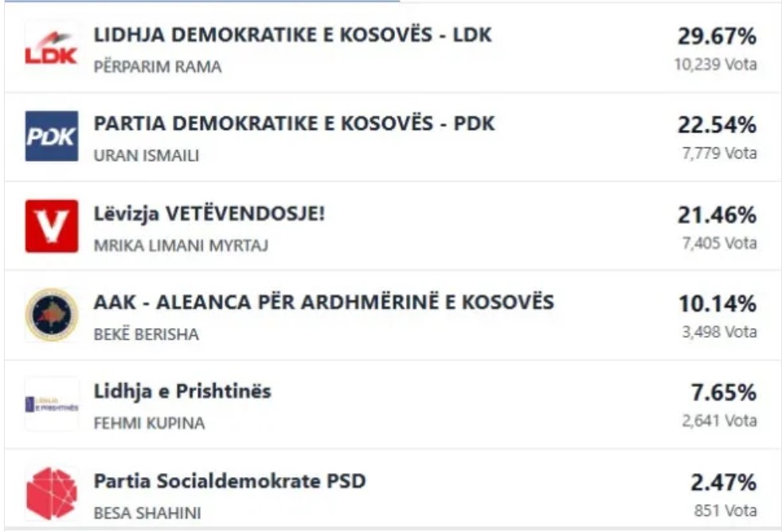Click the red PSD polygon logo

[x=51, y=493]
